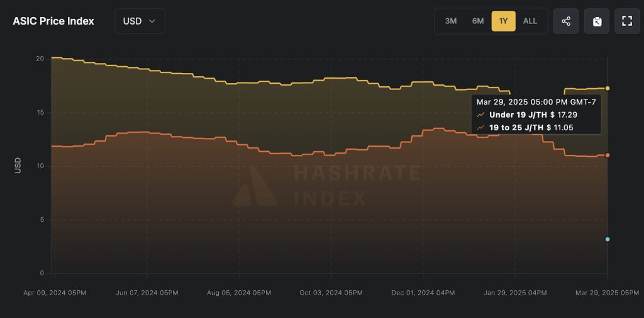Viewport: 644px width, 318px height.
Task: Click the orange endpoint dot on chart
Action: click(x=608, y=155)
